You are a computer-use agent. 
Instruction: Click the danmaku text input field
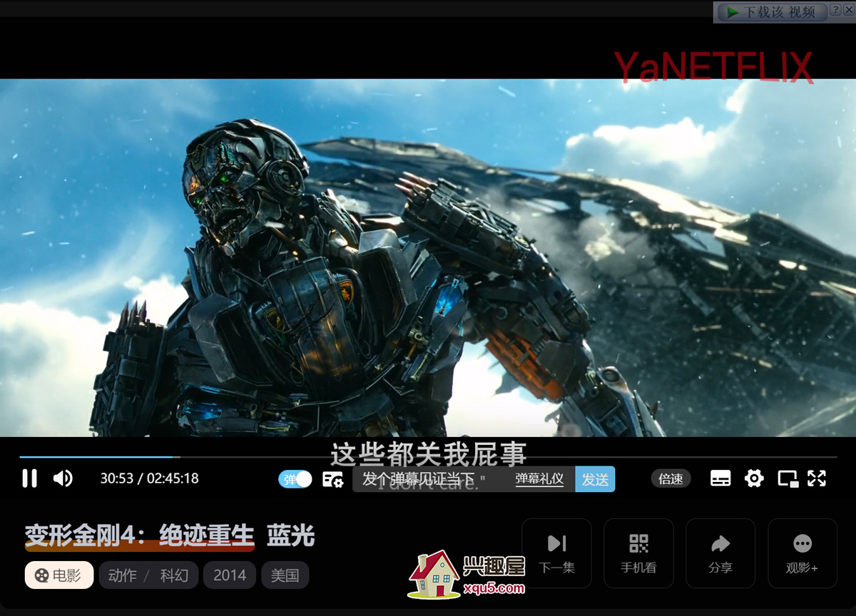pyautogui.click(x=430, y=479)
